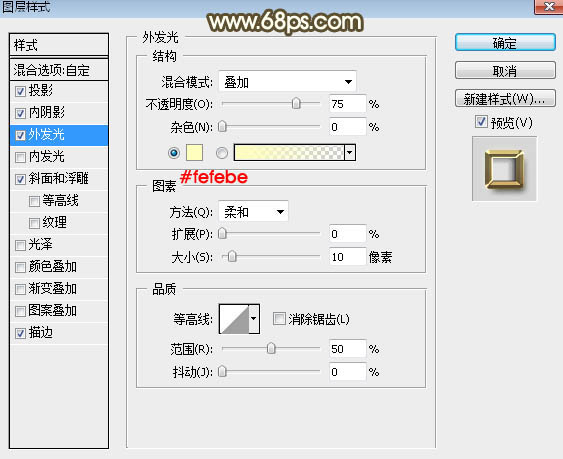Select 混合选项:自定 in the list
Image resolution: width=563 pixels, height=459 pixels.
(x=59, y=70)
